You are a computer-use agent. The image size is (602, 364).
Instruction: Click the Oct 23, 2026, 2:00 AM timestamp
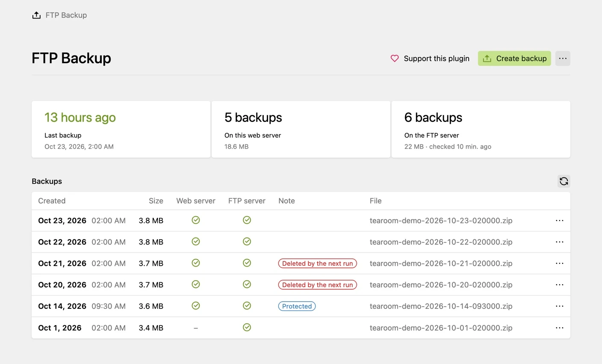(x=79, y=147)
